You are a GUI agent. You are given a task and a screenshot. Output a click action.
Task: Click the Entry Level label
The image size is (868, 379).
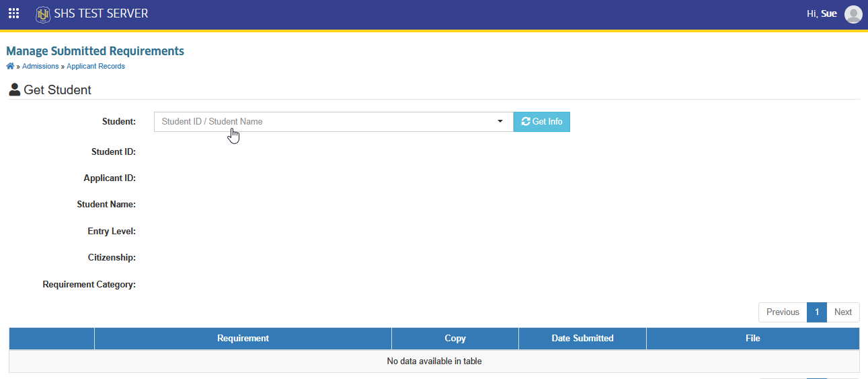pos(112,232)
